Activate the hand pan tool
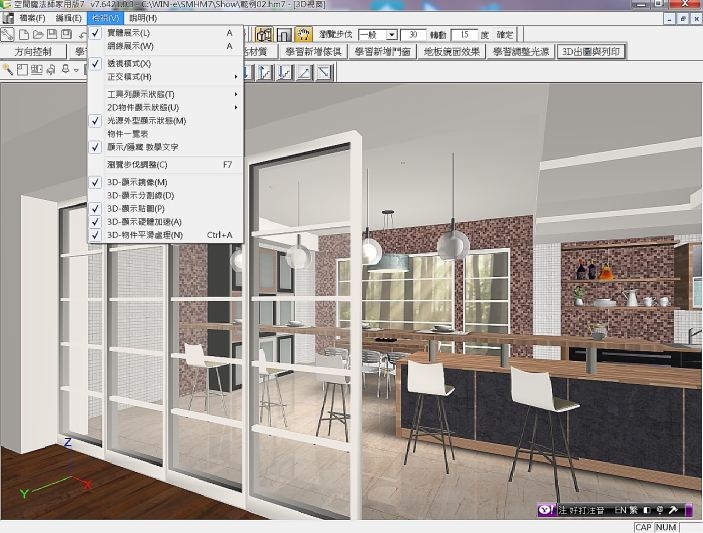The width and height of the screenshot is (703, 533). (x=304, y=35)
